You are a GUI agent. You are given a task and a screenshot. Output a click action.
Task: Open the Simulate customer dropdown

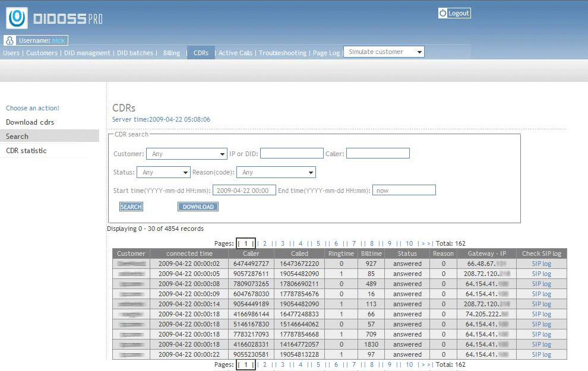pos(384,52)
